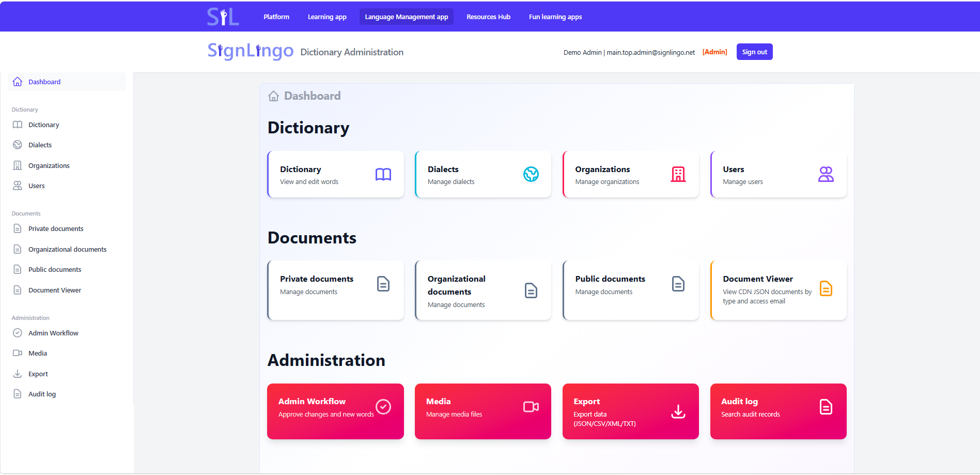Click the sidebar Document Viewer file icon
Image resolution: width=980 pixels, height=475 pixels.
(18, 290)
